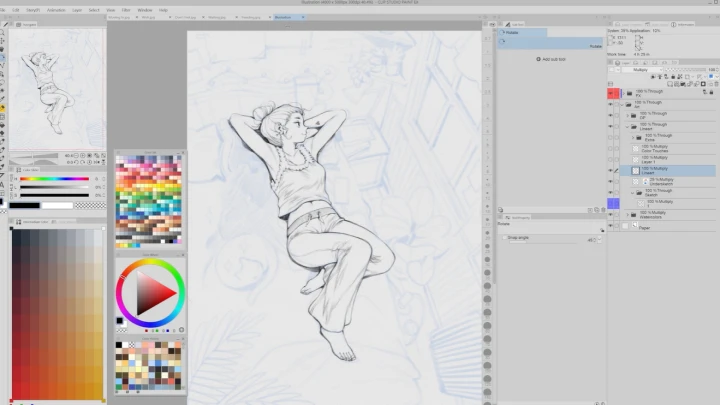Open the File menu
Screen dimensions: 720x405
tap(2, 10)
